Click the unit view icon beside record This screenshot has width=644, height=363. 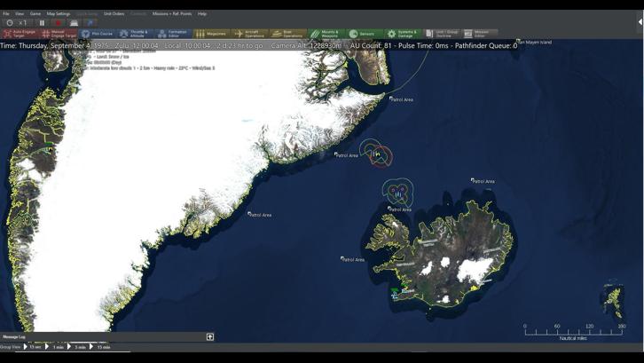(x=74, y=23)
